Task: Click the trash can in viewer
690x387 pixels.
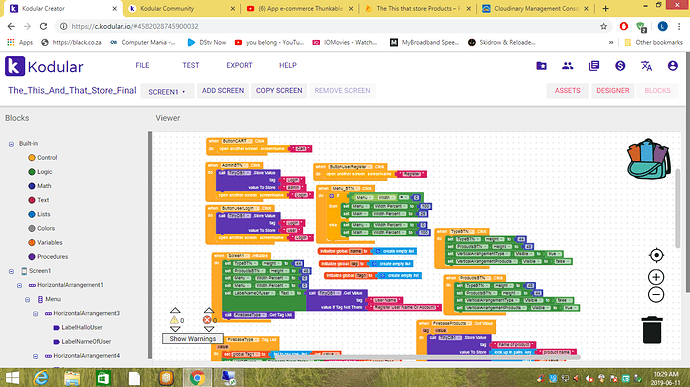Action: click(652, 330)
